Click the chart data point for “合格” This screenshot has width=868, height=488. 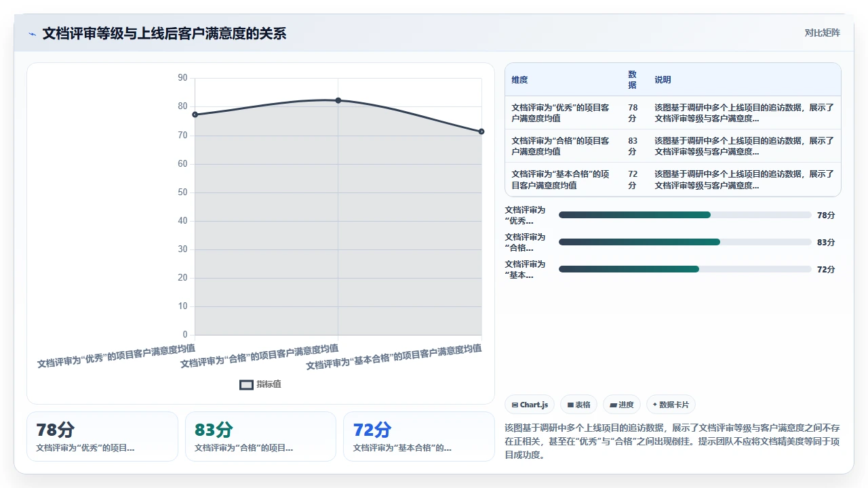click(338, 100)
